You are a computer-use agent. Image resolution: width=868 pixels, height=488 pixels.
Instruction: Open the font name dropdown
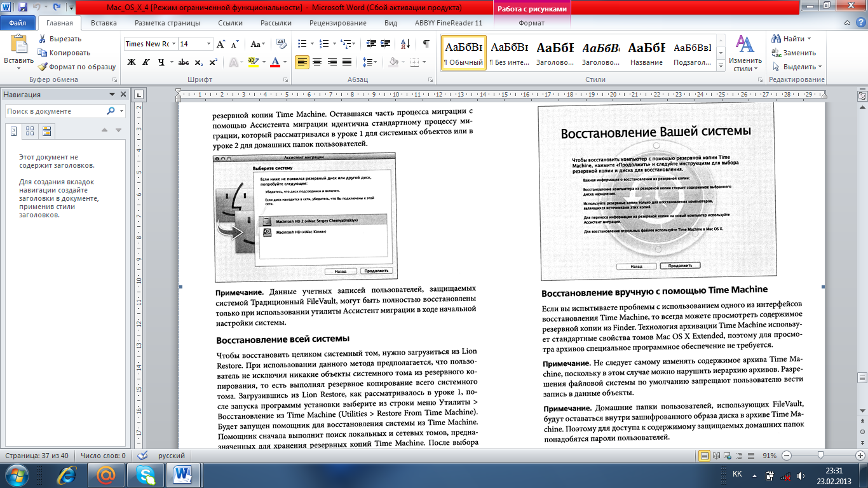[174, 44]
